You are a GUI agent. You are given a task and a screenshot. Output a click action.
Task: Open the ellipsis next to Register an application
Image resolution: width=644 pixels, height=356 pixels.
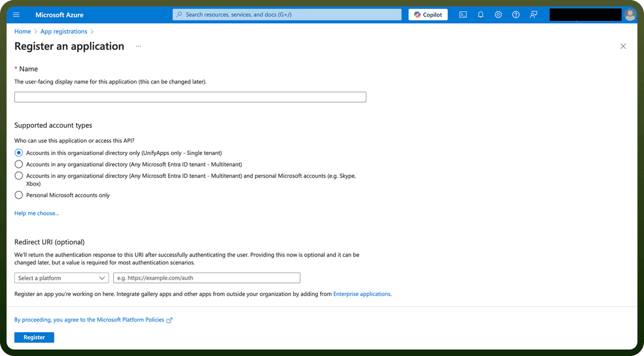tap(138, 47)
